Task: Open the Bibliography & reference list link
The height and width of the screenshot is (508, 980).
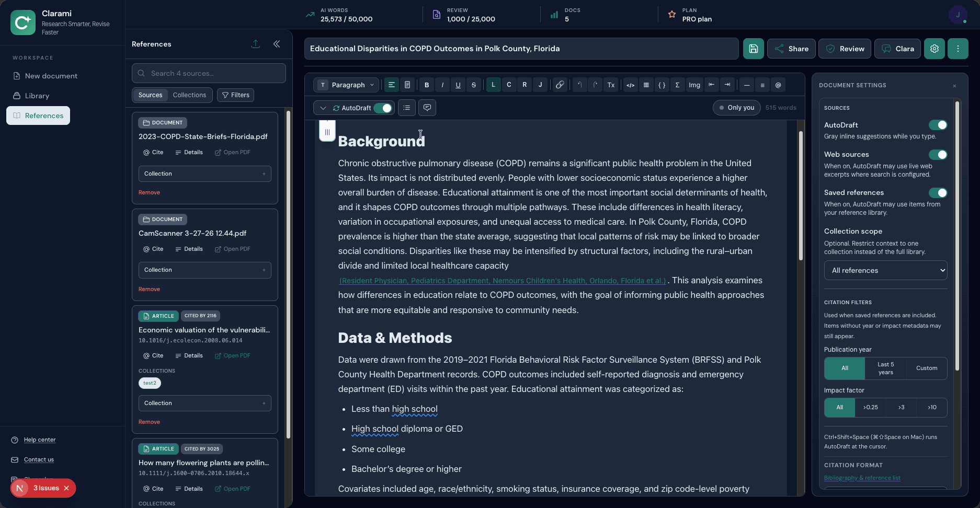Action: [862, 478]
